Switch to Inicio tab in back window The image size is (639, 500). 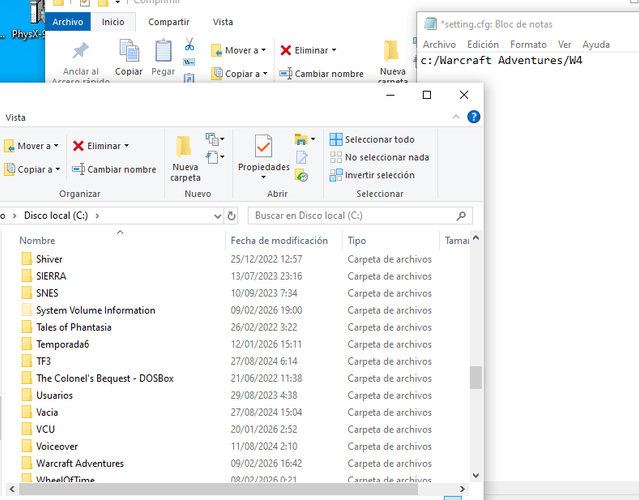click(x=113, y=22)
